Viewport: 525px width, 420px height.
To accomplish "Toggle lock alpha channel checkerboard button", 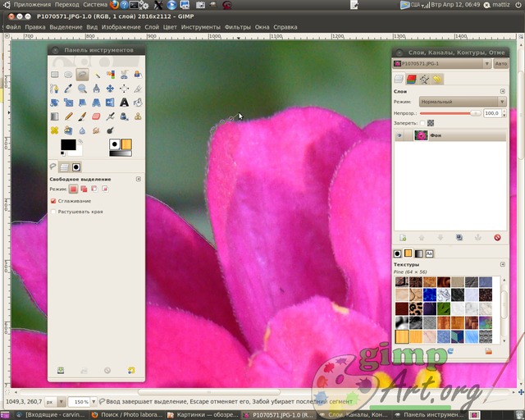I will click(x=431, y=123).
